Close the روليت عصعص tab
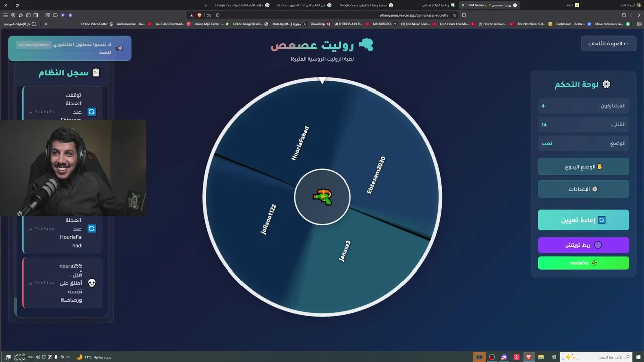Image resolution: width=644 pixels, height=362 pixels. point(463,5)
